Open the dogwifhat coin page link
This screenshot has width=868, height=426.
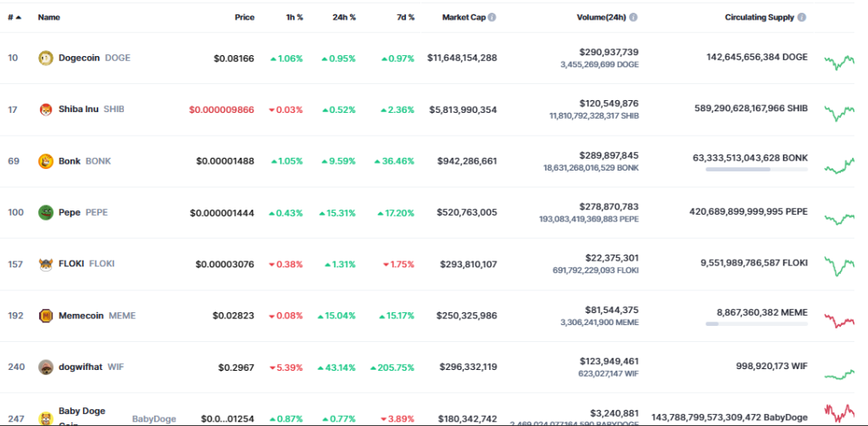tap(81, 367)
